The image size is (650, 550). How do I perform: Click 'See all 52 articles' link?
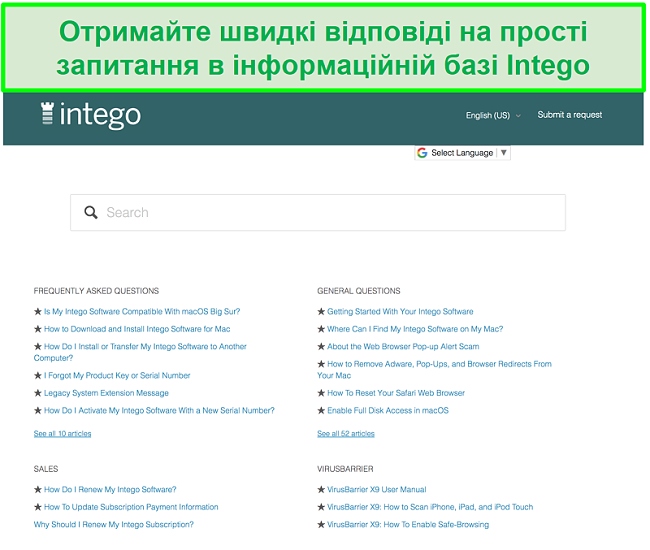pyautogui.click(x=346, y=434)
